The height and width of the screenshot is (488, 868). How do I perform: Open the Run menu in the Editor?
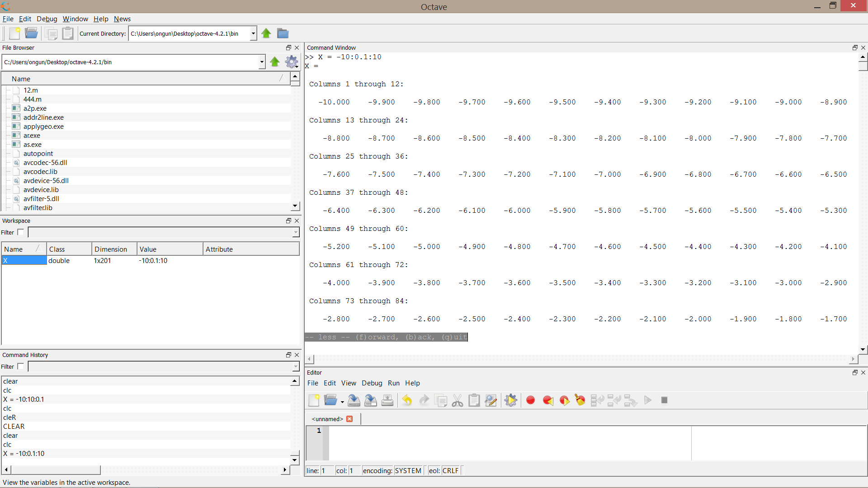[x=393, y=383]
